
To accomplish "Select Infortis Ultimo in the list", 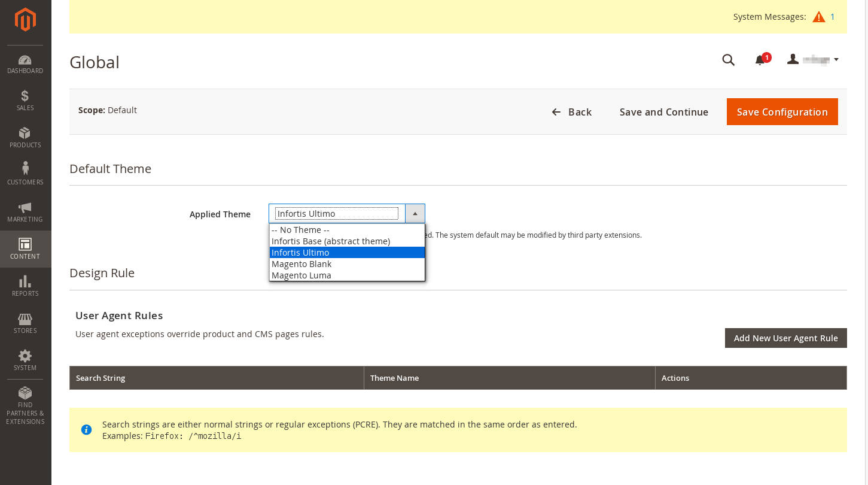I will click(347, 253).
